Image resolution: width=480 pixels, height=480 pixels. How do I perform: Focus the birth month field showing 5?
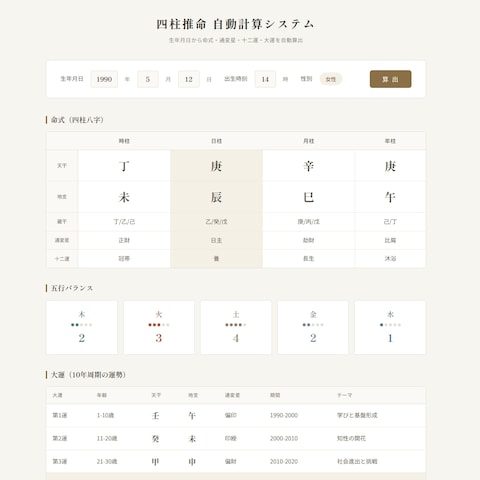pyautogui.click(x=148, y=79)
